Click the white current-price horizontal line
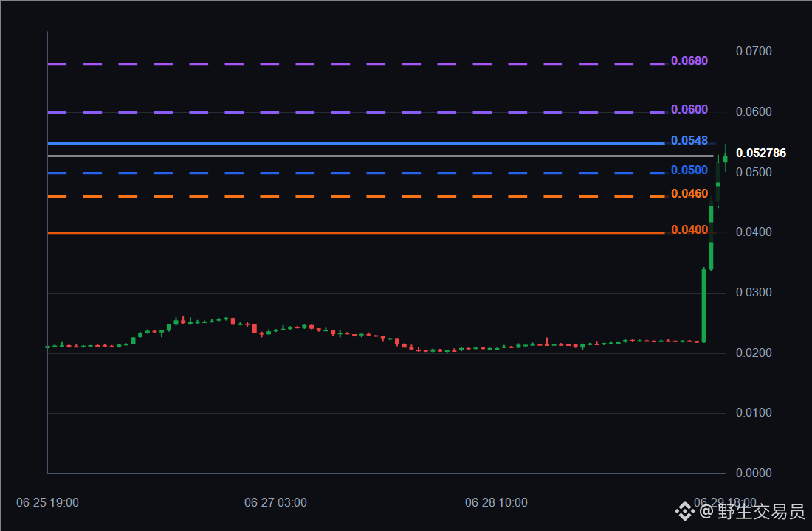Viewport: 812px width, 531px height. [381, 156]
